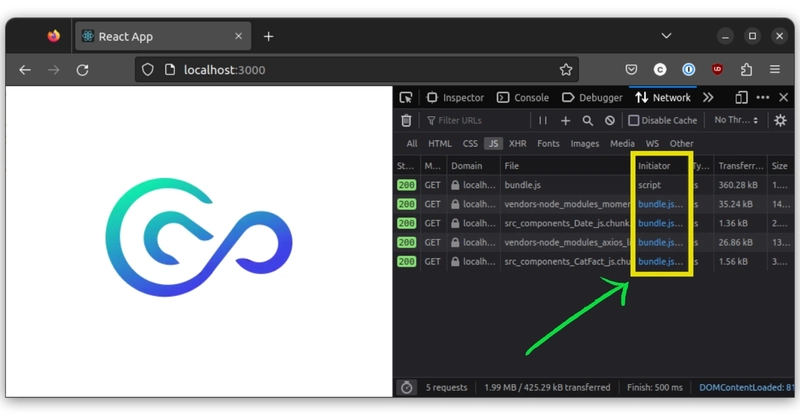Toggle responsive design mode icon
Image resolution: width=800 pixels, height=420 pixels.
pyautogui.click(x=741, y=98)
